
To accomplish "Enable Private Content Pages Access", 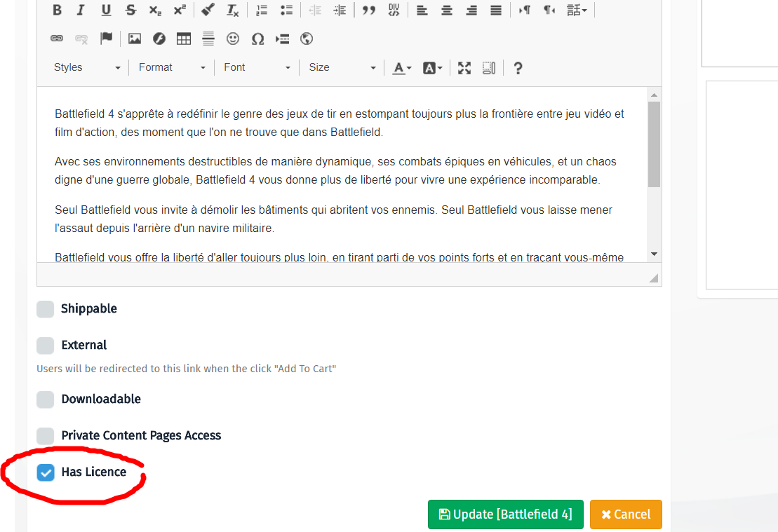I will click(45, 436).
